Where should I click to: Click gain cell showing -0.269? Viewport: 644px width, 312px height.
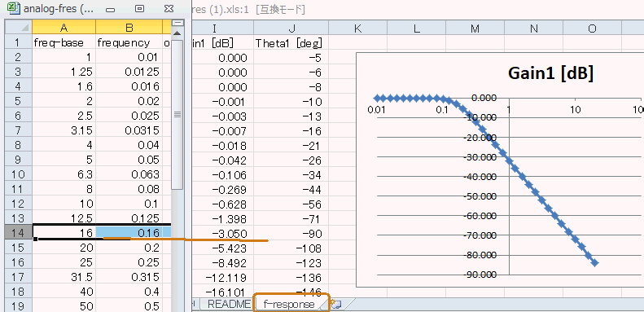221,190
